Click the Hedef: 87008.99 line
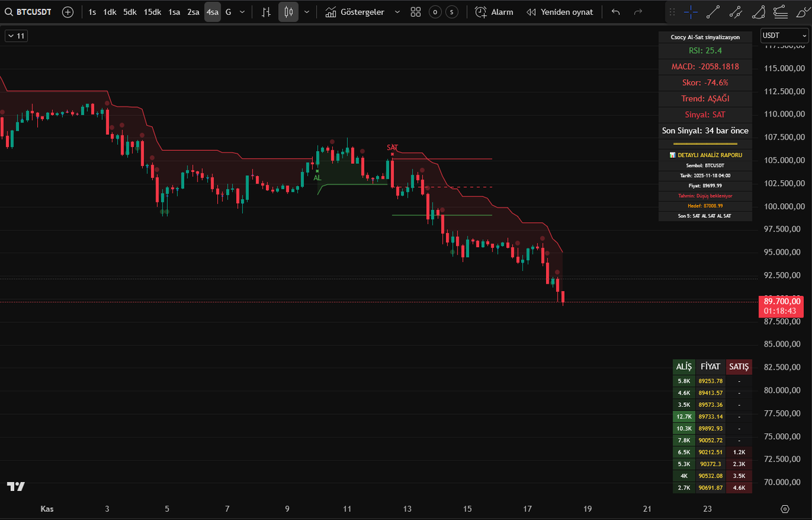This screenshot has height=520, width=812. [705, 205]
